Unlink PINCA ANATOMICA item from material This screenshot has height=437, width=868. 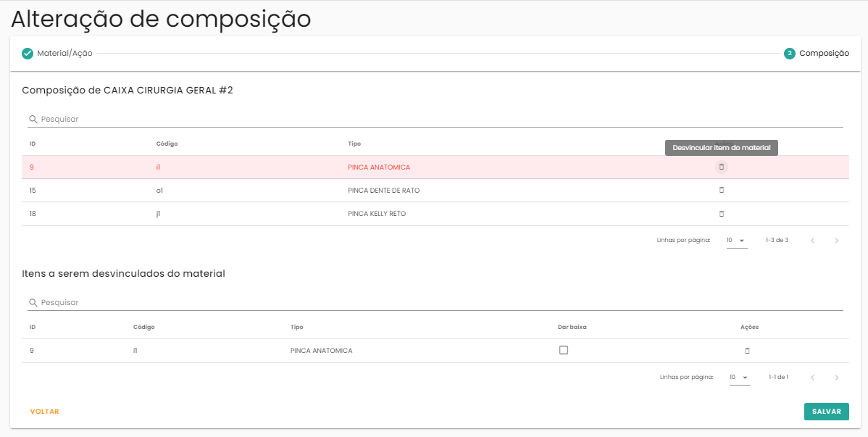tap(721, 167)
